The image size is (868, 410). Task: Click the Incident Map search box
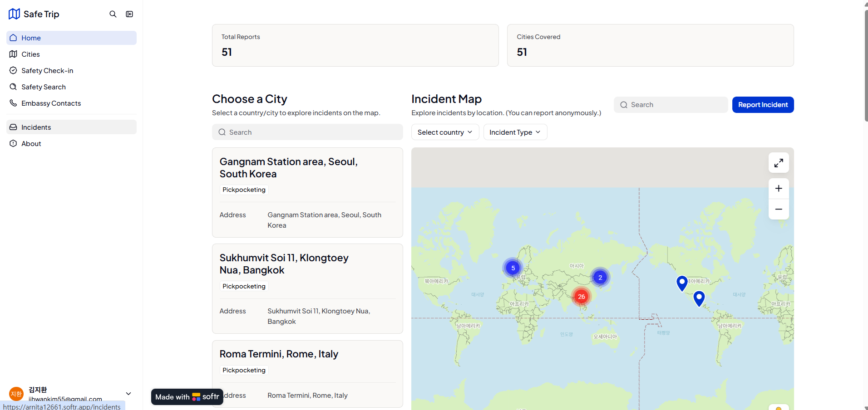point(671,105)
